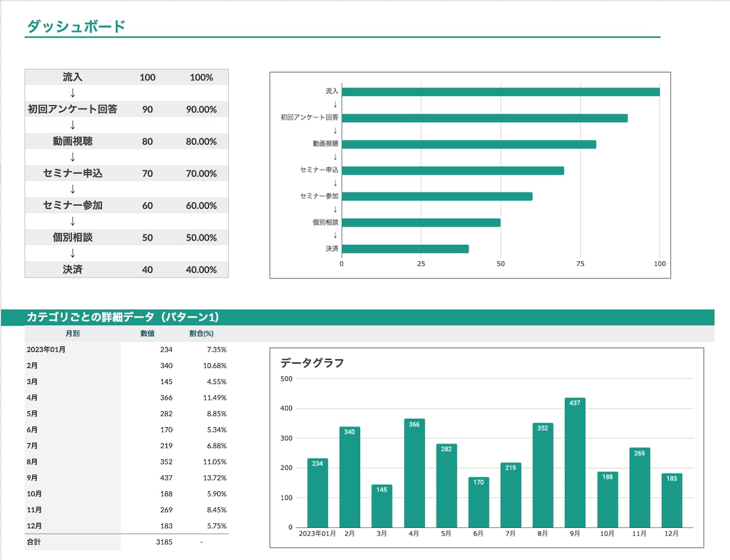Click the 数値 column header
Screen dimensions: 730x560
(148, 334)
